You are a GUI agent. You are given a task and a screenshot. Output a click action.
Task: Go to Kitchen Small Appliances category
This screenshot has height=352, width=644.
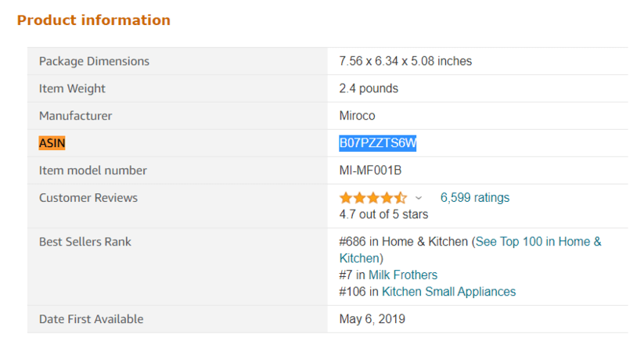point(448,292)
